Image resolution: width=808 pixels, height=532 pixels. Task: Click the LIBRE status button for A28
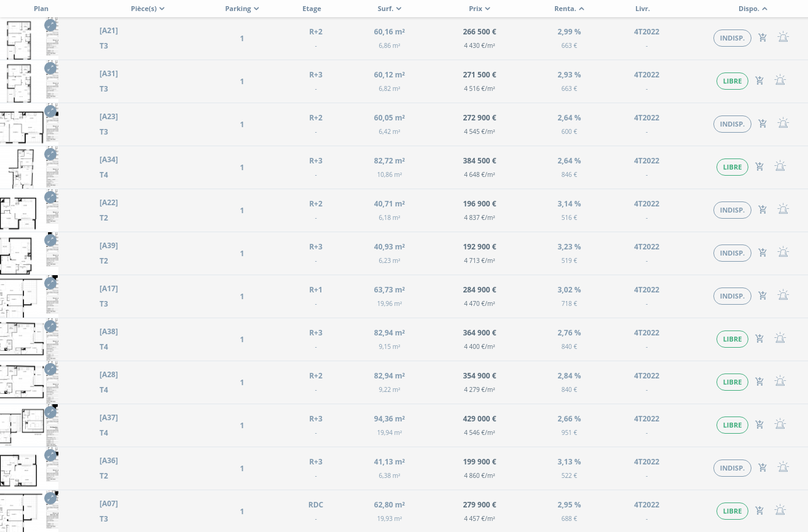click(x=732, y=382)
